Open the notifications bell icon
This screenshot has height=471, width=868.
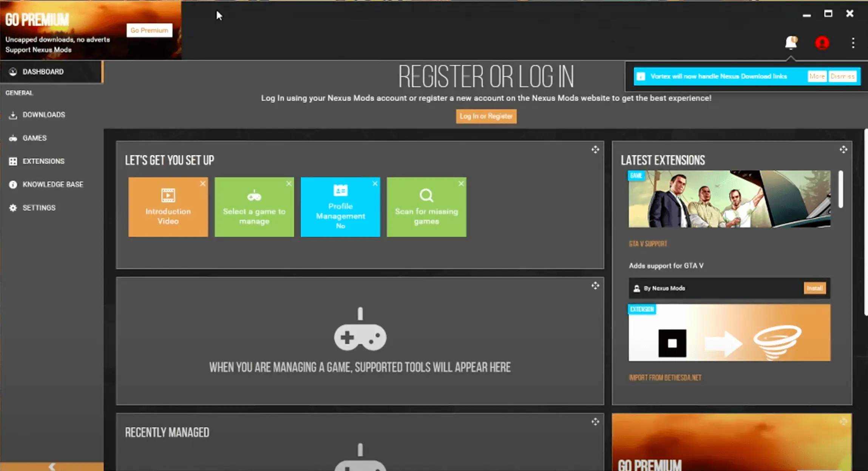point(791,43)
